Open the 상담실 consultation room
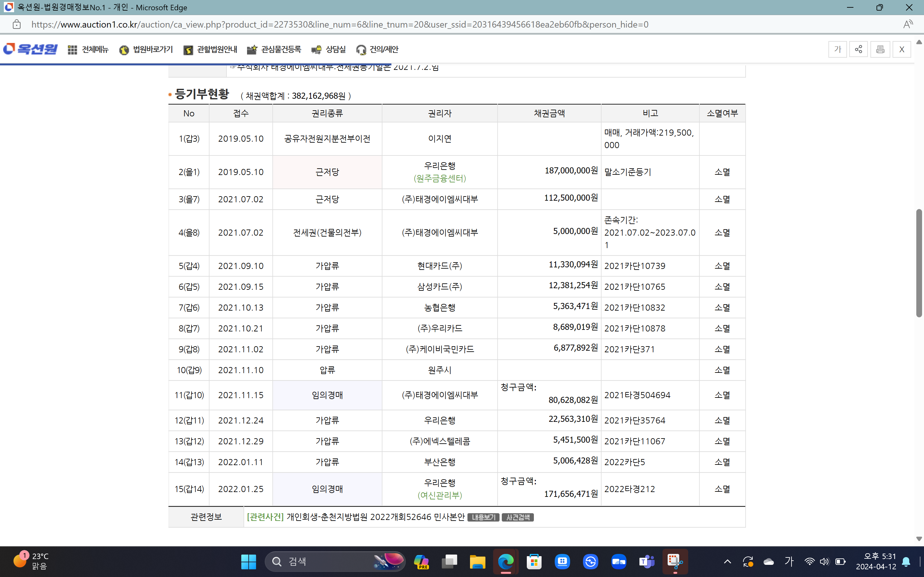The height and width of the screenshot is (577, 924). pos(329,50)
